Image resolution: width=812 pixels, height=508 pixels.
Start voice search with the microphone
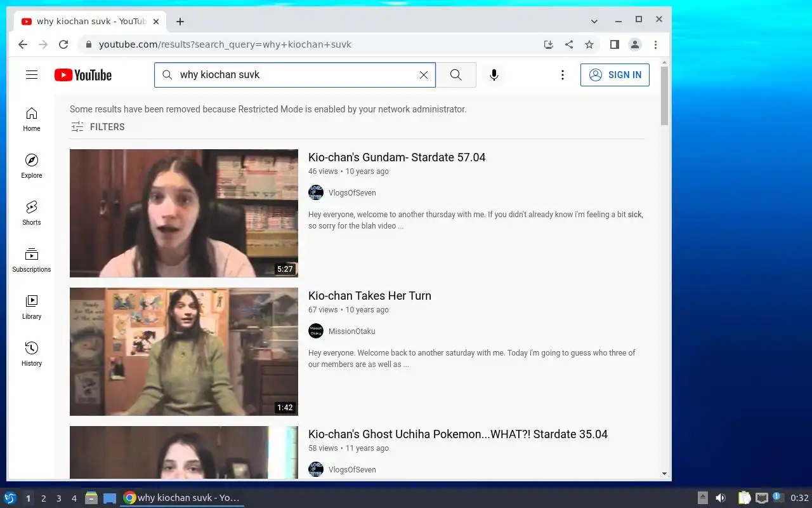click(494, 75)
